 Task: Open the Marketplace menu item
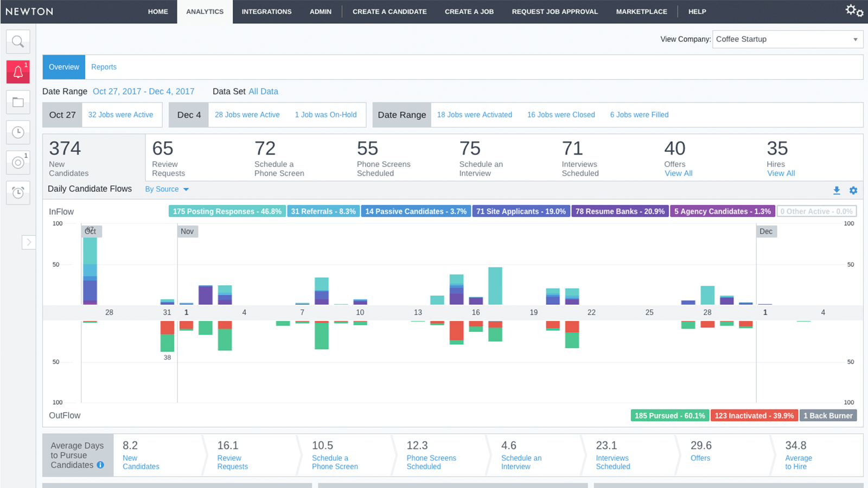click(x=641, y=11)
